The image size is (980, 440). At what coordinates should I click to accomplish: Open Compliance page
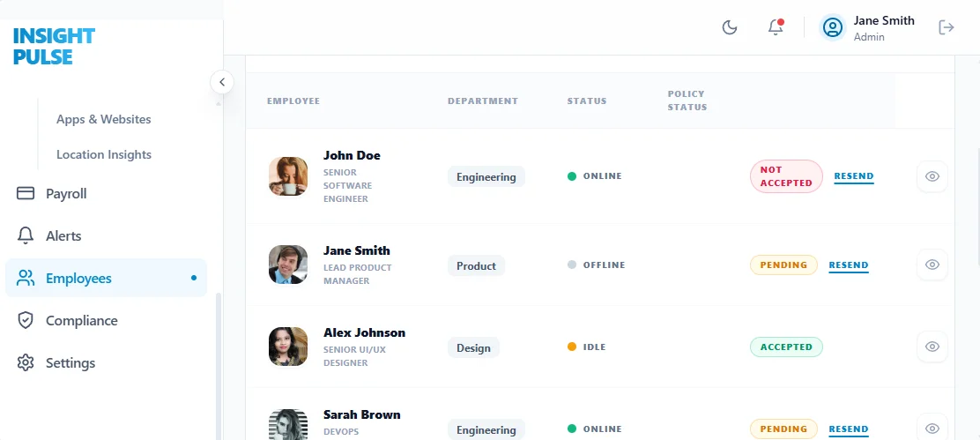[x=107, y=321]
